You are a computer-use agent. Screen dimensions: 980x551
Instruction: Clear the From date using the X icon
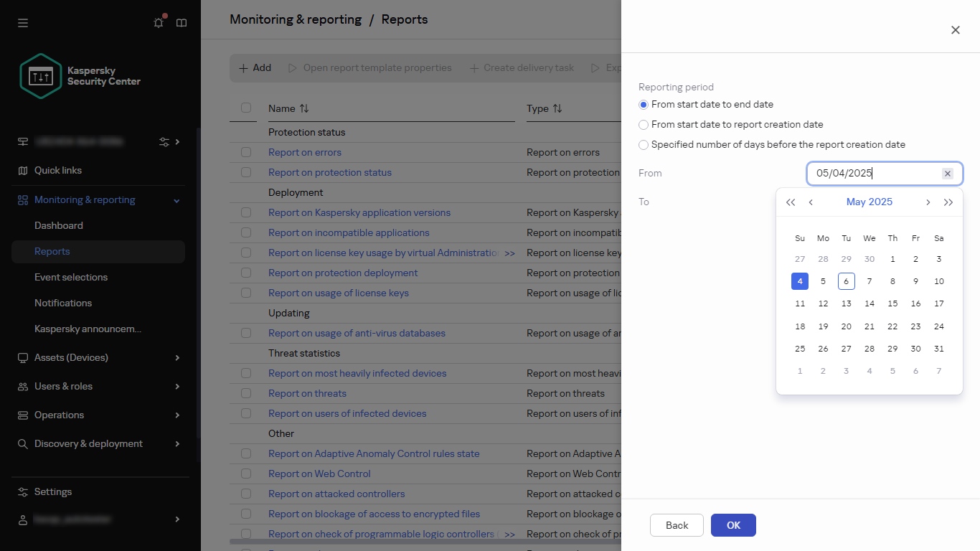point(948,173)
